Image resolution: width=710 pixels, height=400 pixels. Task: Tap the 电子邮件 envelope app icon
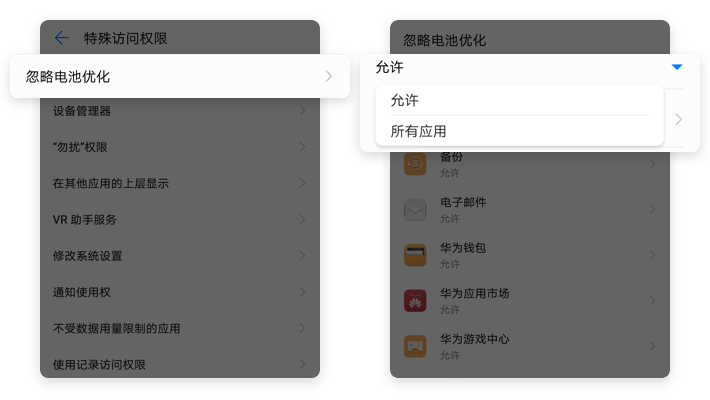point(415,209)
